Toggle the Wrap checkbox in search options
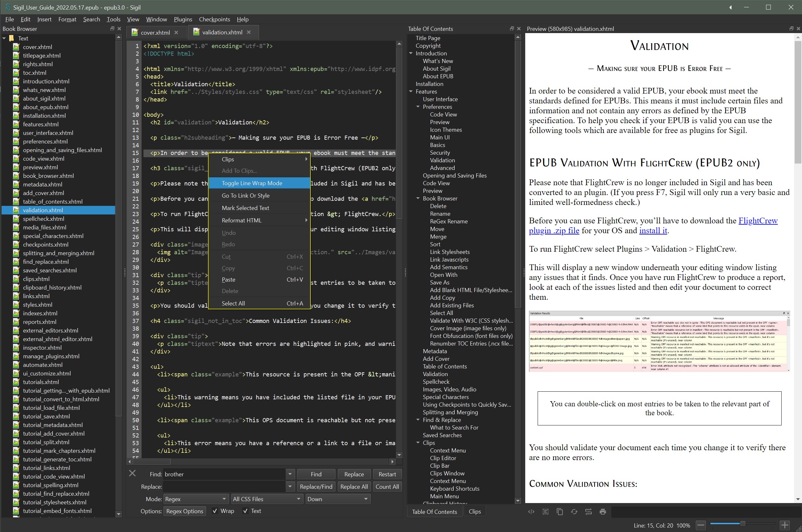Image resolution: width=802 pixels, height=532 pixels. [x=215, y=511]
